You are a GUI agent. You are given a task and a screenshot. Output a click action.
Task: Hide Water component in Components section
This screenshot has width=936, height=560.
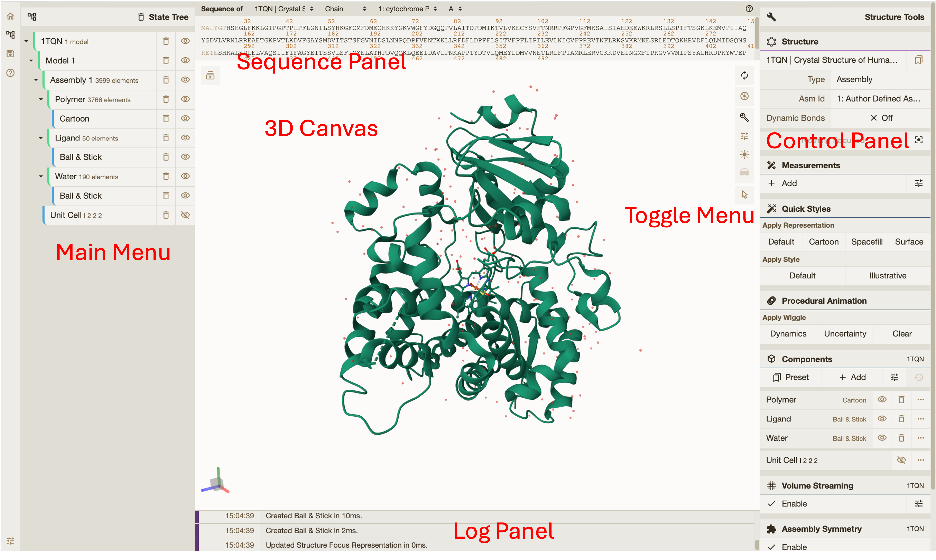point(882,438)
